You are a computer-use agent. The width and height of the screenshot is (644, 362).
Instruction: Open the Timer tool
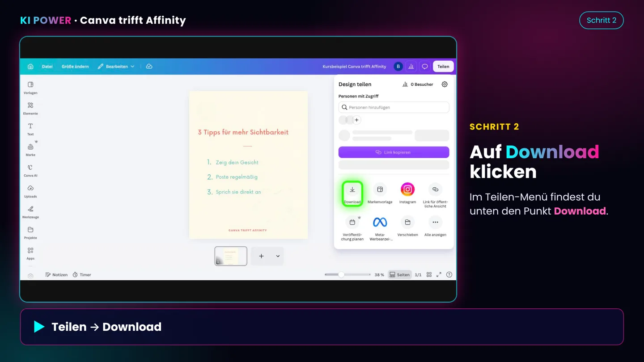click(82, 275)
